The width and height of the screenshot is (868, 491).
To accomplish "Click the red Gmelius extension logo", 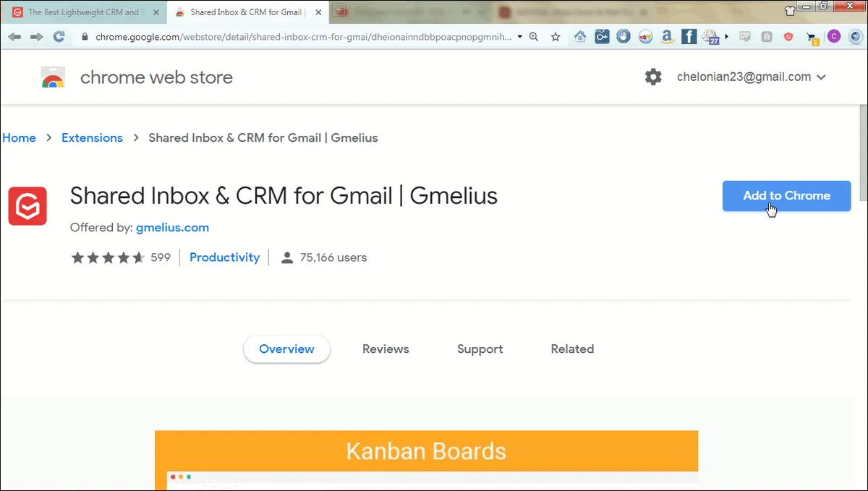I will pyautogui.click(x=27, y=205).
